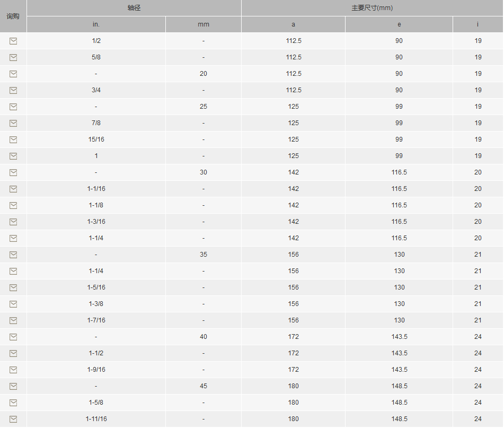Click envelope icon for 1-7/16 inch row
Screen dimensions: 504x428
pos(13,320)
